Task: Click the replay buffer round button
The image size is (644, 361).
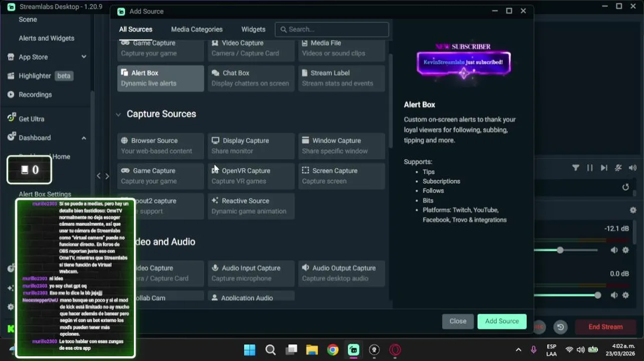Action: pos(560,327)
